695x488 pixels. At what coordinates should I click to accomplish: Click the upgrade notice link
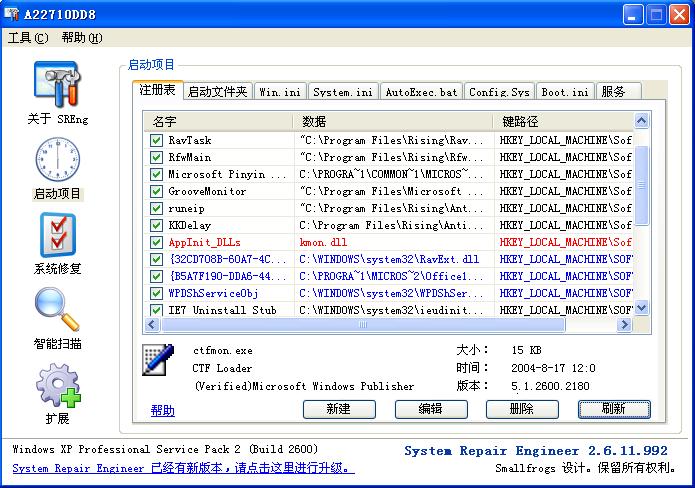[183, 468]
